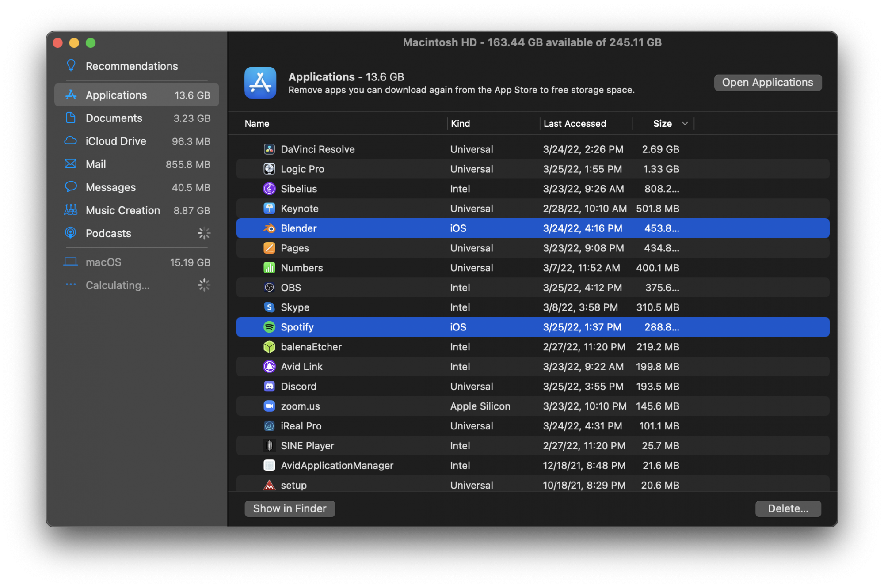
Task: Select the Messages category
Action: 137,187
